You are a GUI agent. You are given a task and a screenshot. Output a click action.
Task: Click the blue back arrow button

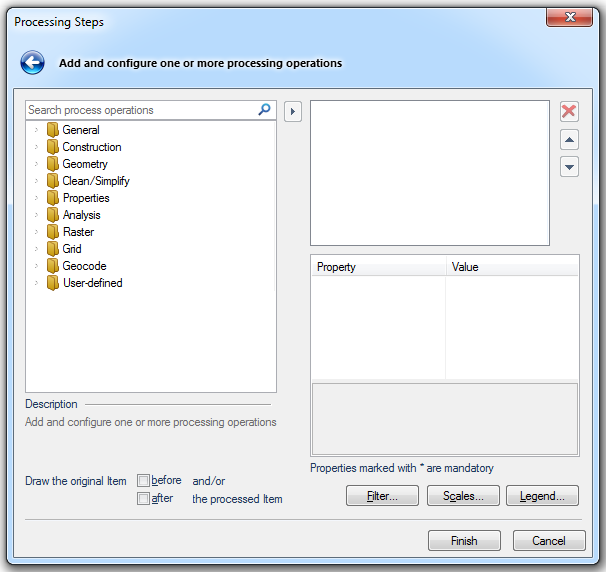(32, 63)
